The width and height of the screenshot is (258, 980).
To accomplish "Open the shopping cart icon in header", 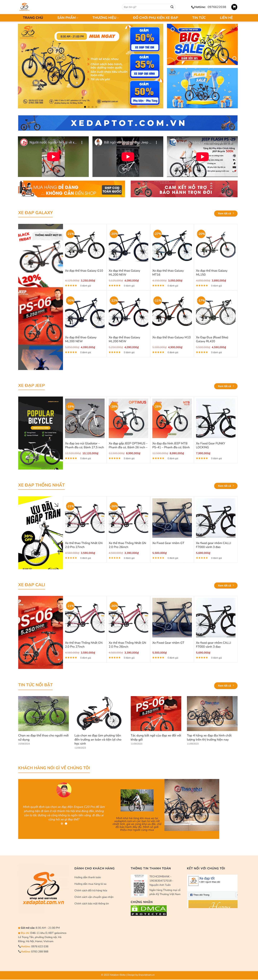I will pos(234,7).
